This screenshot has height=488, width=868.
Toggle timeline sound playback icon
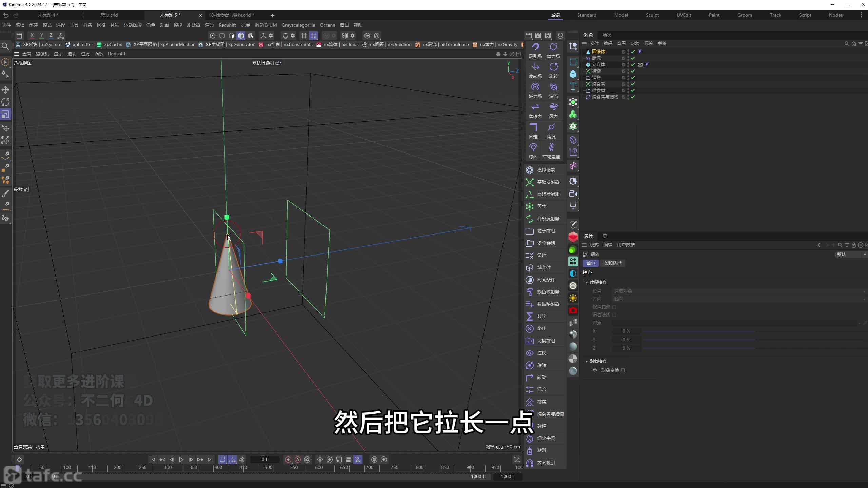[x=242, y=460]
